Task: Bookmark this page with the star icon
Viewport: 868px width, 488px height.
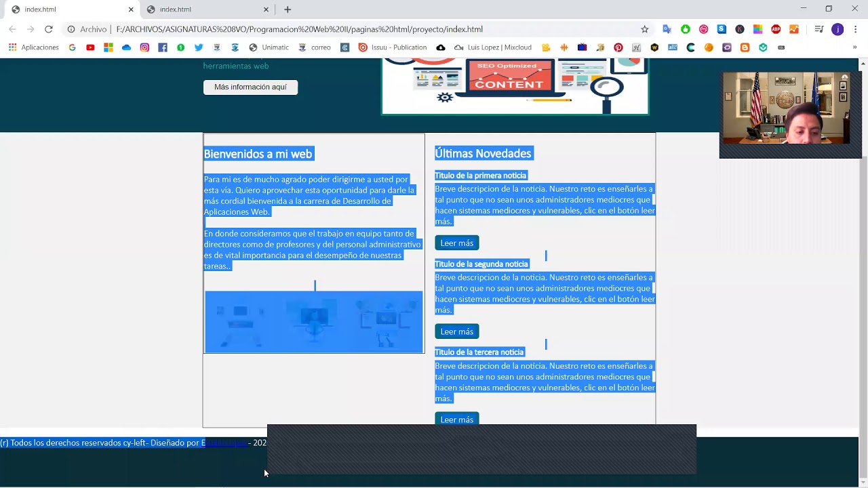Action: coord(645,29)
